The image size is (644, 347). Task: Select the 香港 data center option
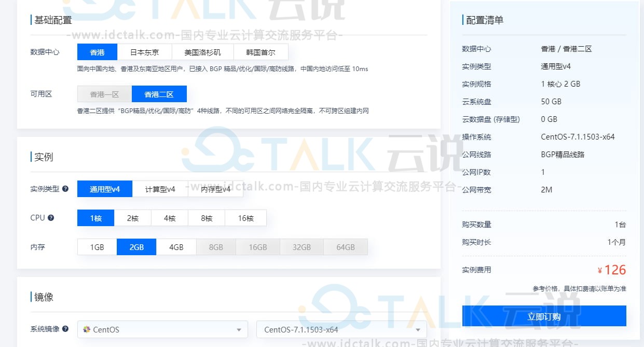[97, 52]
